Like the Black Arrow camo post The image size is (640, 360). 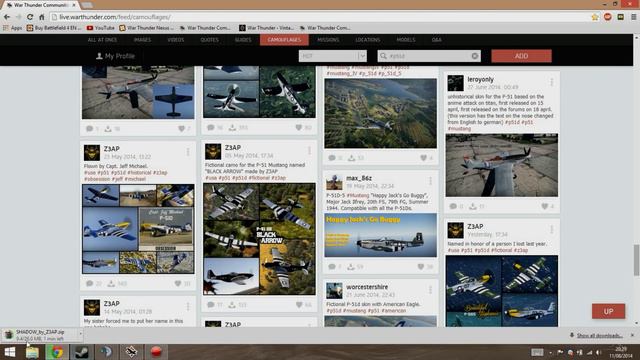click(x=299, y=304)
